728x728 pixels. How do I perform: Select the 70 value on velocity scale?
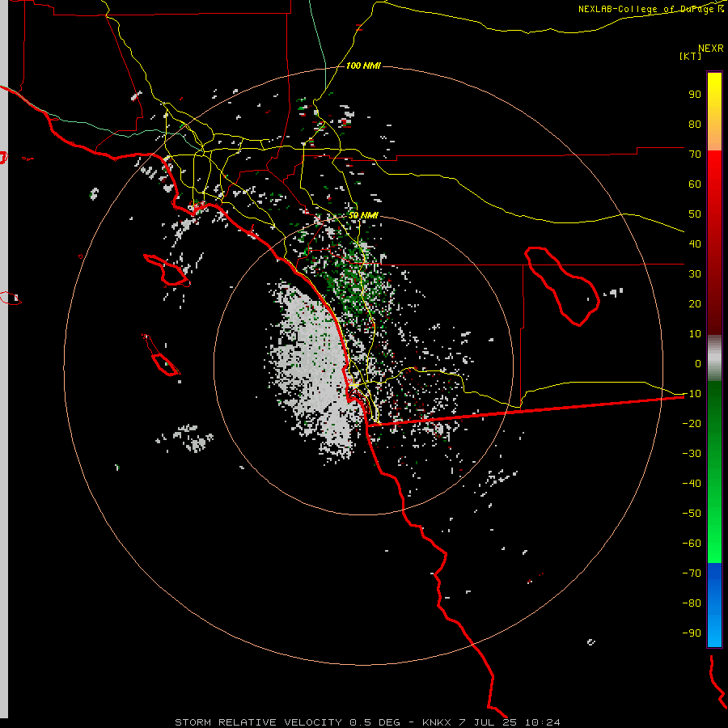tap(695, 154)
